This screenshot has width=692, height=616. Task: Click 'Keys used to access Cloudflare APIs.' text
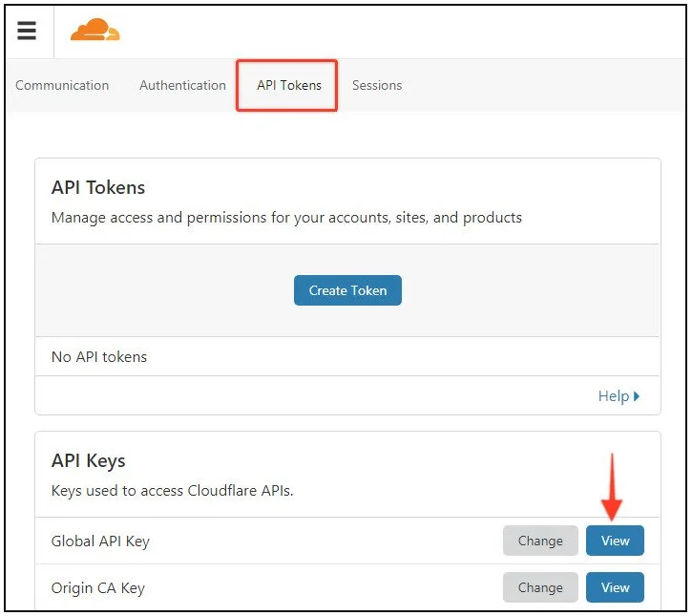(x=172, y=491)
